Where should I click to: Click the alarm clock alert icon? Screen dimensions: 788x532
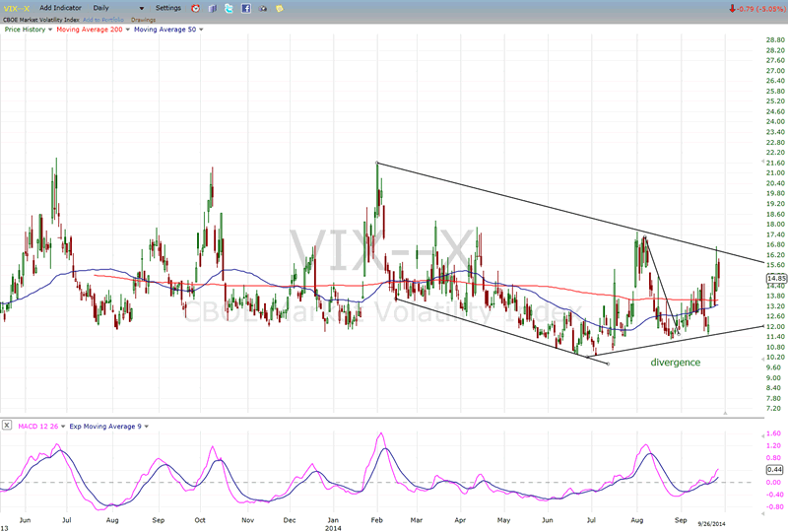tap(195, 8)
